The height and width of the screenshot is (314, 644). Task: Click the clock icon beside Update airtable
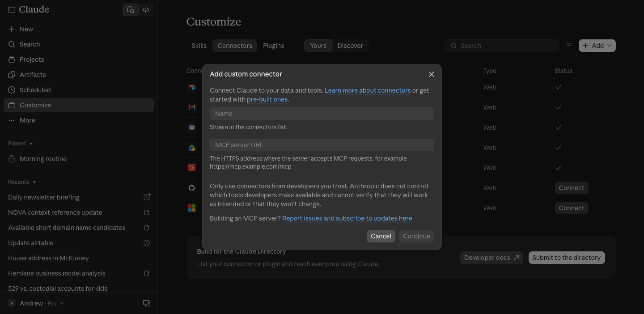coord(147,243)
